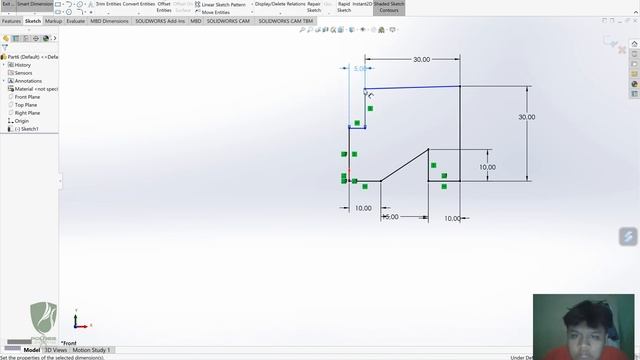
Task: Open Motion Study 1 tab
Action: coord(91,350)
